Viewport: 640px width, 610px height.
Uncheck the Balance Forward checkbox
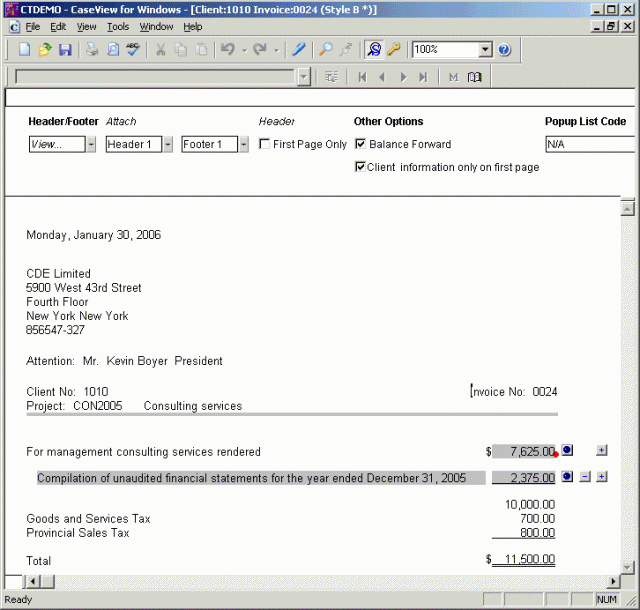[x=361, y=144]
